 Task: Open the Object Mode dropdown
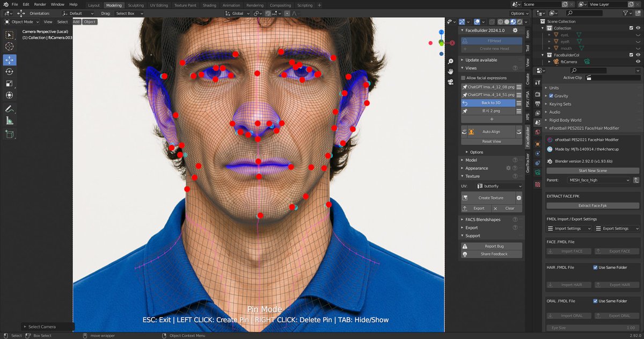pos(21,22)
